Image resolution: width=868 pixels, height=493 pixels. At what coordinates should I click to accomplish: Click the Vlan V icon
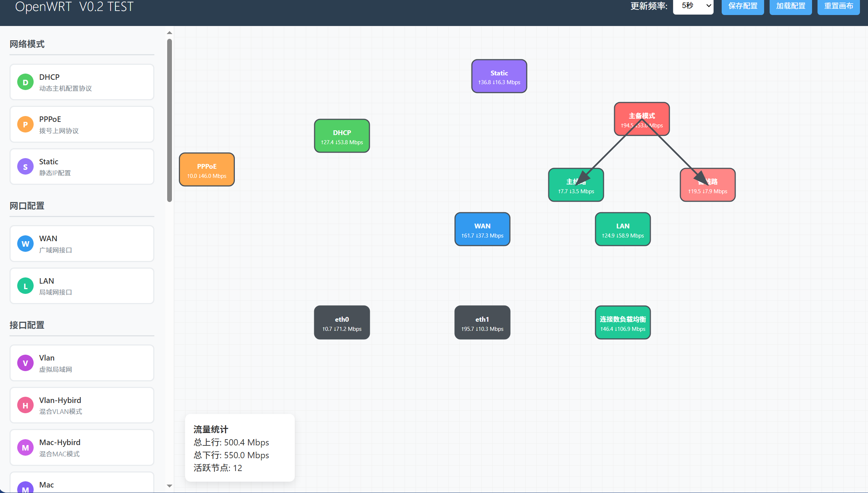25,363
